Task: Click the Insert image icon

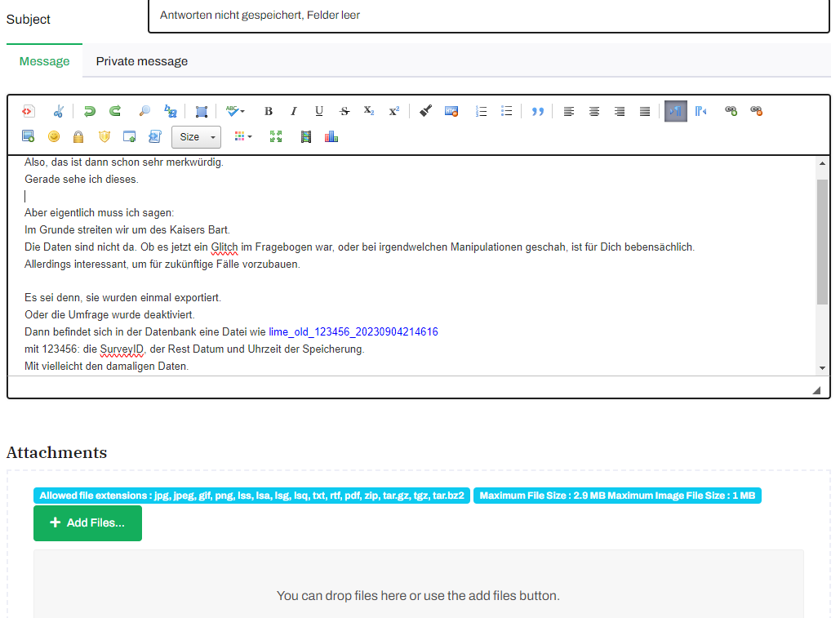Action: 29,136
